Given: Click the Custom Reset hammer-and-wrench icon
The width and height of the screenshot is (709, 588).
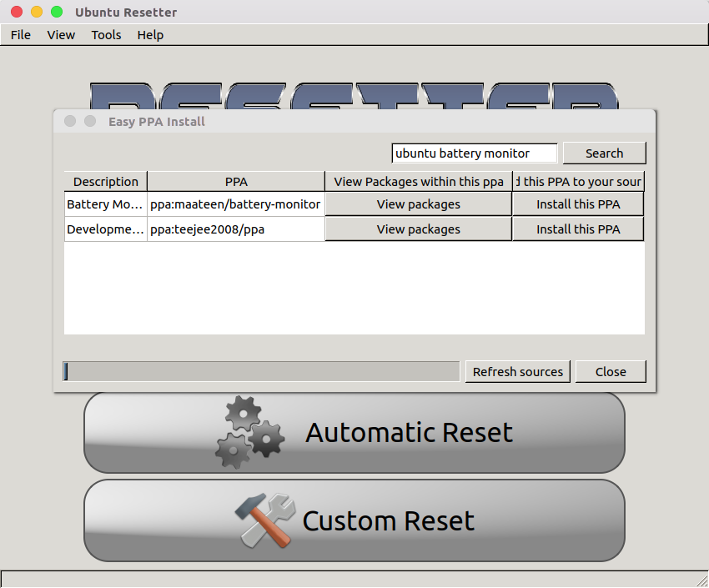Looking at the screenshot, I should click(x=265, y=520).
